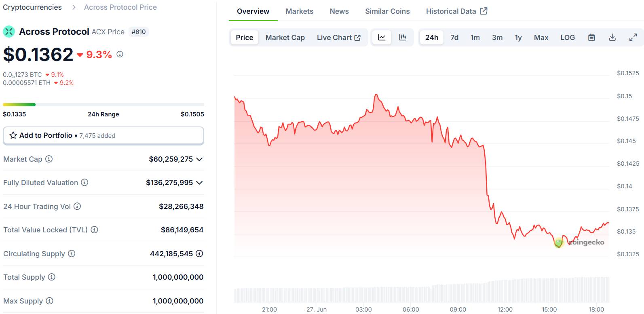Switch chart to Market Cap

click(285, 37)
